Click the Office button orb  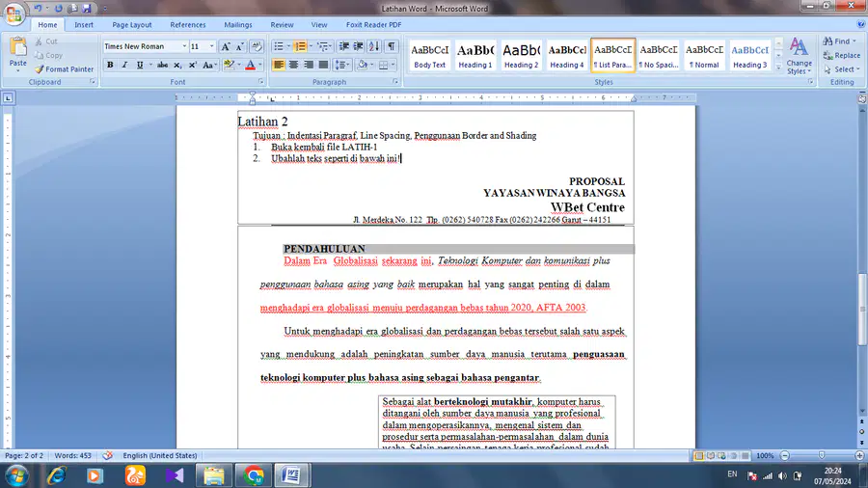coord(14,14)
